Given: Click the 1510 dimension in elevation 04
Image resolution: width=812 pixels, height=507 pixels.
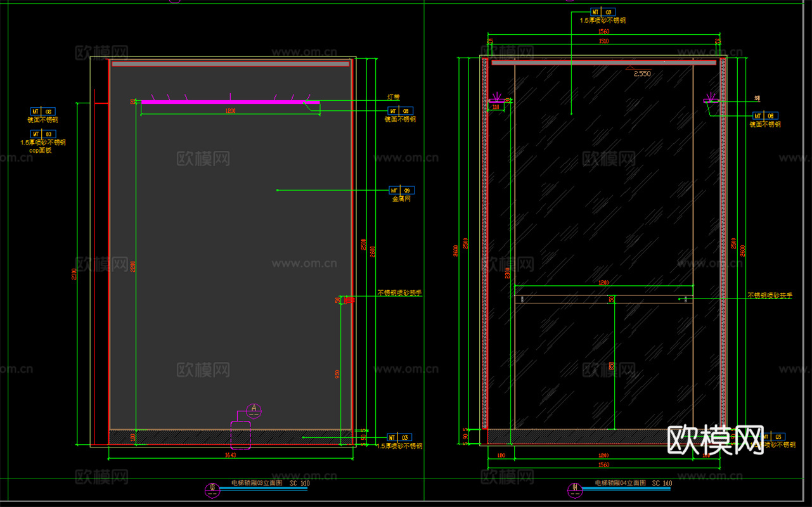Looking at the screenshot, I should pos(603,42).
